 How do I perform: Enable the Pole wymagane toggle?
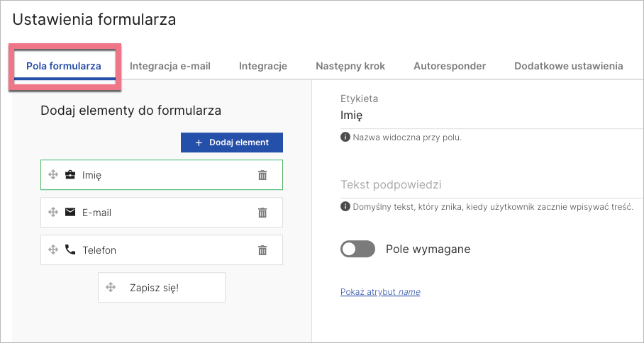pos(357,249)
